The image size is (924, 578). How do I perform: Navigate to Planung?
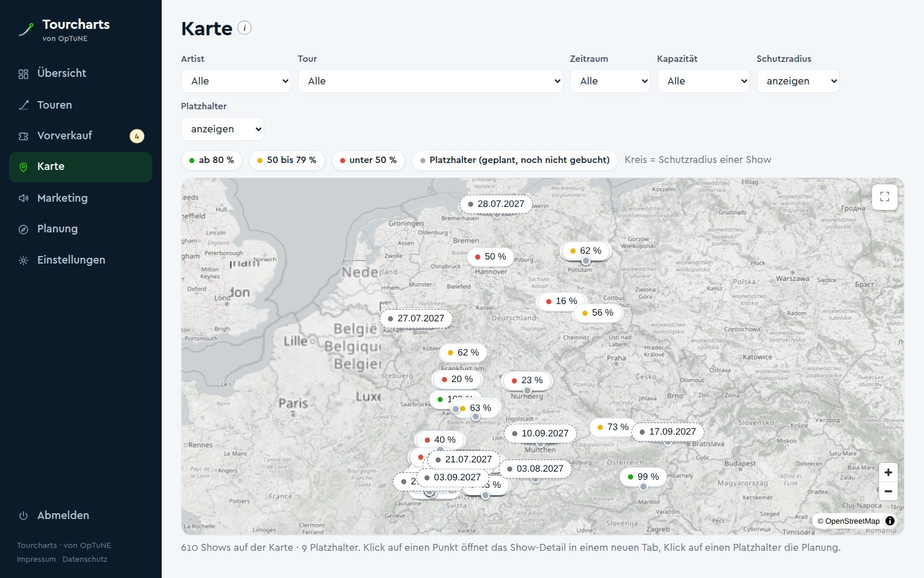click(80, 229)
